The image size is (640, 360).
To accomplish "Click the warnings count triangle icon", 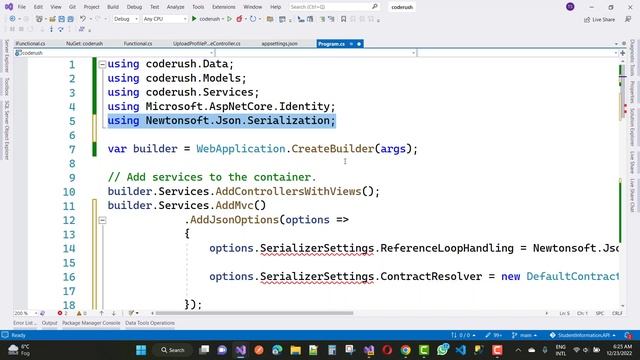I will click(x=79, y=313).
